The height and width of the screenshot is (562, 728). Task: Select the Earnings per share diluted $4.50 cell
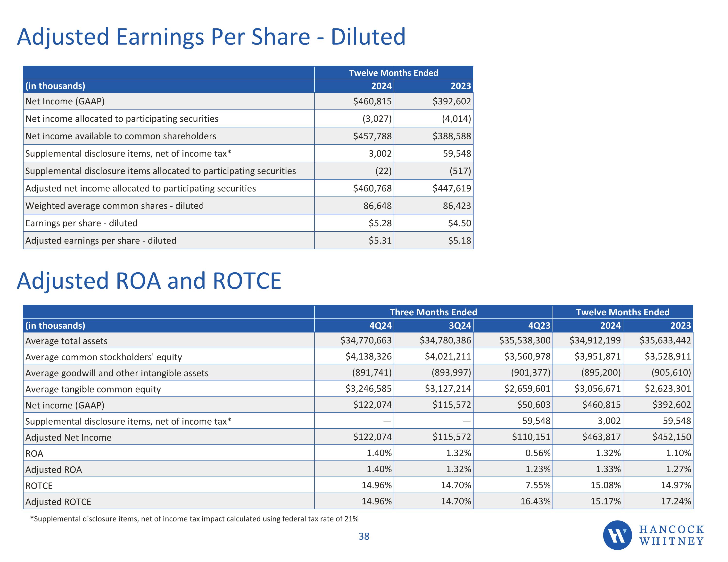tap(459, 223)
